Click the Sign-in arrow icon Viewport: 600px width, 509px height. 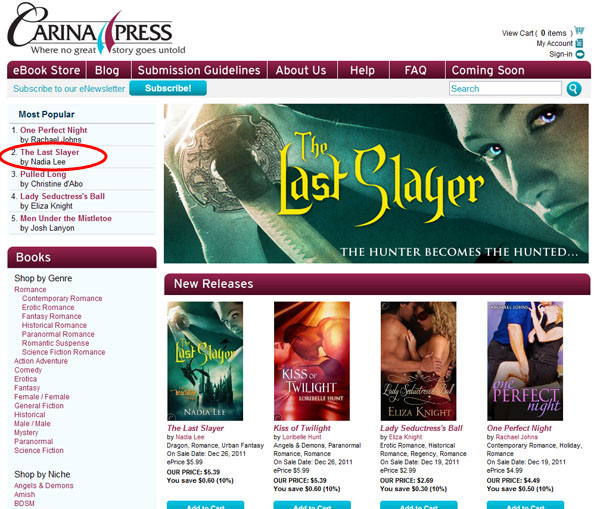[x=580, y=54]
